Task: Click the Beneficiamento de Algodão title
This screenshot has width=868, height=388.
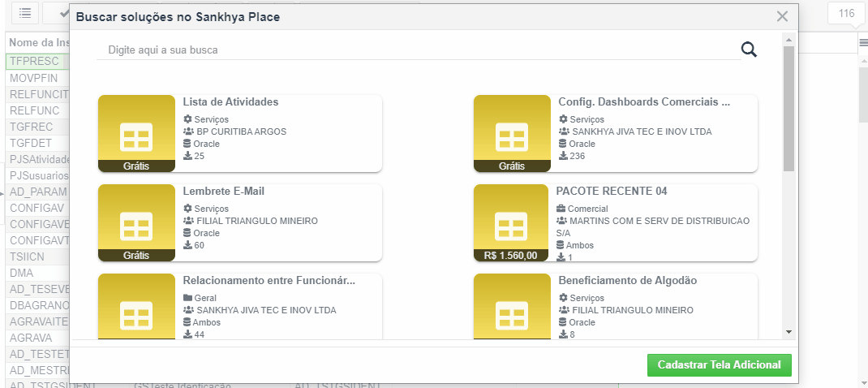Action: pyautogui.click(x=627, y=281)
